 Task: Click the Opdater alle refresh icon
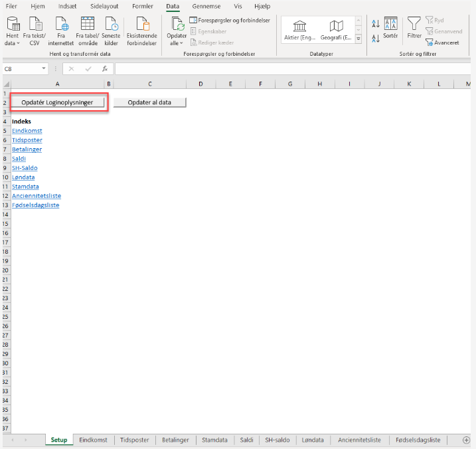click(178, 24)
